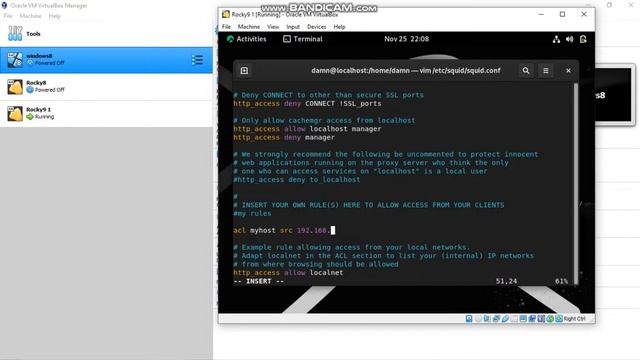Click the Tools icon in VirtualBox Manager
Screen dimensions: 640x360
[15, 33]
